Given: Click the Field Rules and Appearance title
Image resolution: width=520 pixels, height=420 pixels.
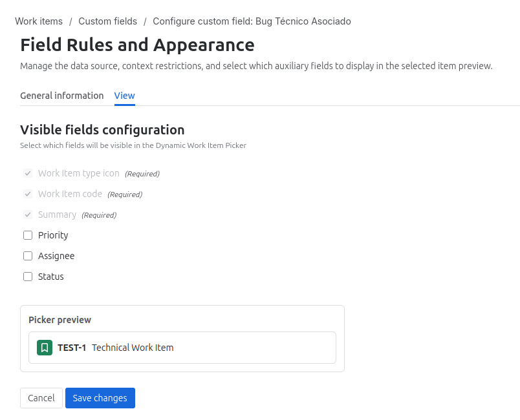Looking at the screenshot, I should click(137, 45).
